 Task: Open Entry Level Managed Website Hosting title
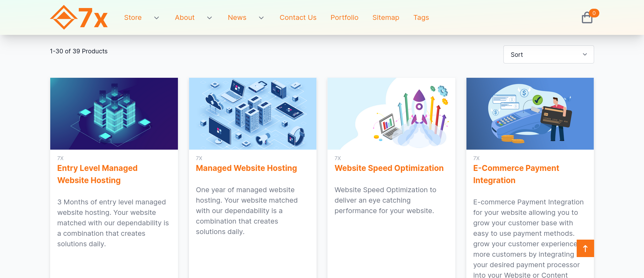(97, 174)
